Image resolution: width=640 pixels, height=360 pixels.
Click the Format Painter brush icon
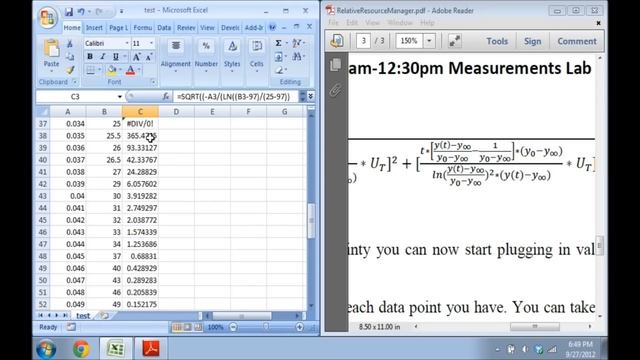click(x=70, y=70)
